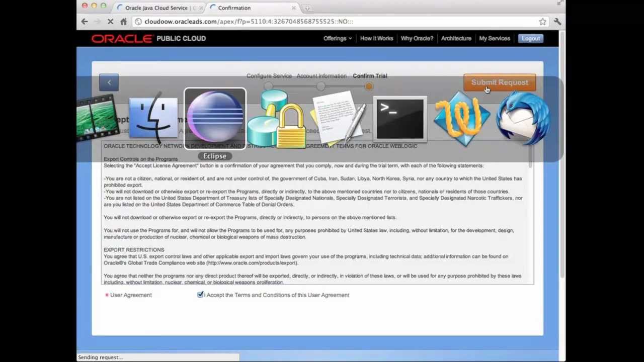The height and width of the screenshot is (362, 644).
Task: Select the database lock app icon
Action: [x=277, y=120]
